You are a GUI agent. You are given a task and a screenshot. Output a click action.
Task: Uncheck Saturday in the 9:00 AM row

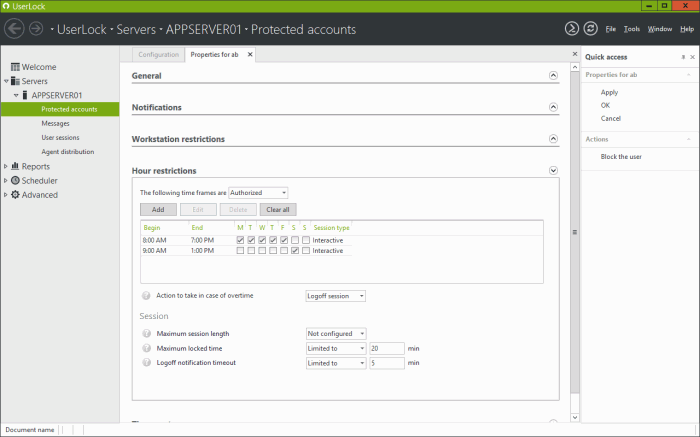pyautogui.click(x=295, y=251)
